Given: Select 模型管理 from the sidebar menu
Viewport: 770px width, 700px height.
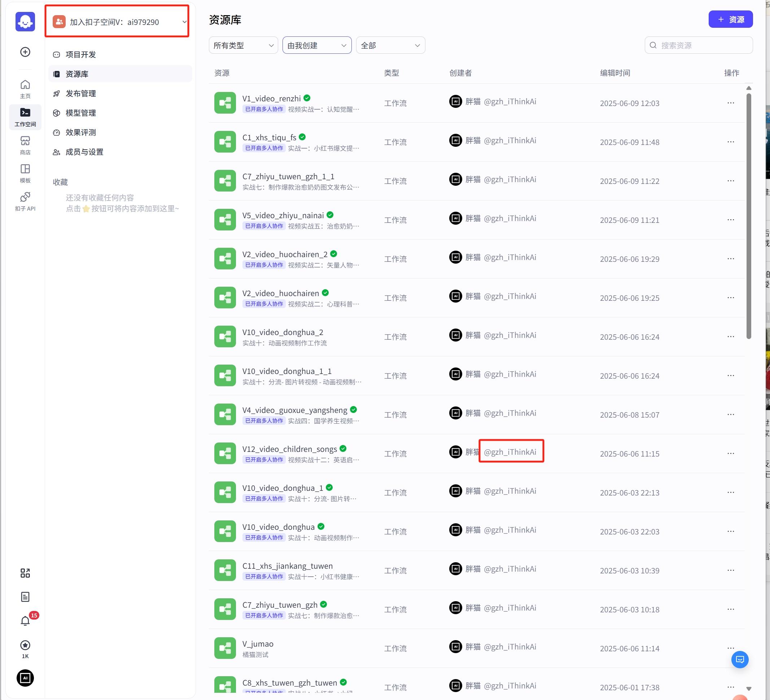Looking at the screenshot, I should (x=80, y=113).
